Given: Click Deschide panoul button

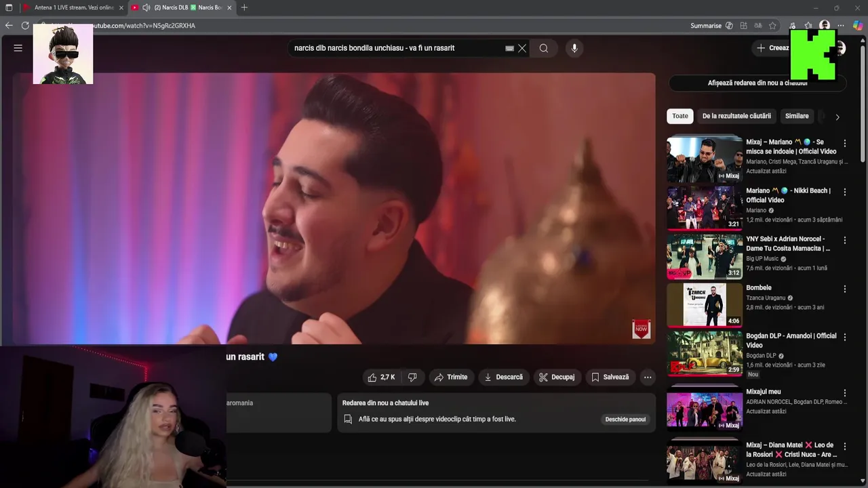Looking at the screenshot, I should 625,419.
